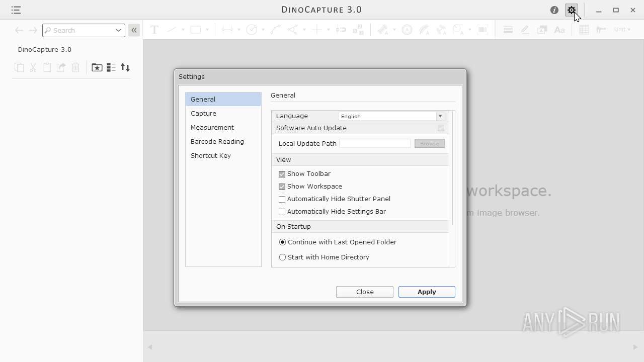Select the polyline measurement tool

tap(275, 30)
